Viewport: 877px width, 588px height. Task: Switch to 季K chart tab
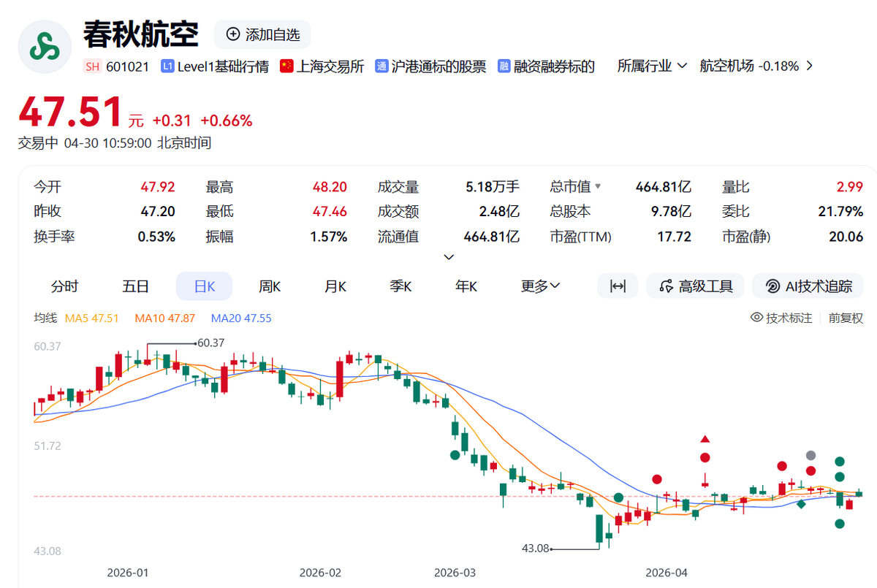(400, 286)
